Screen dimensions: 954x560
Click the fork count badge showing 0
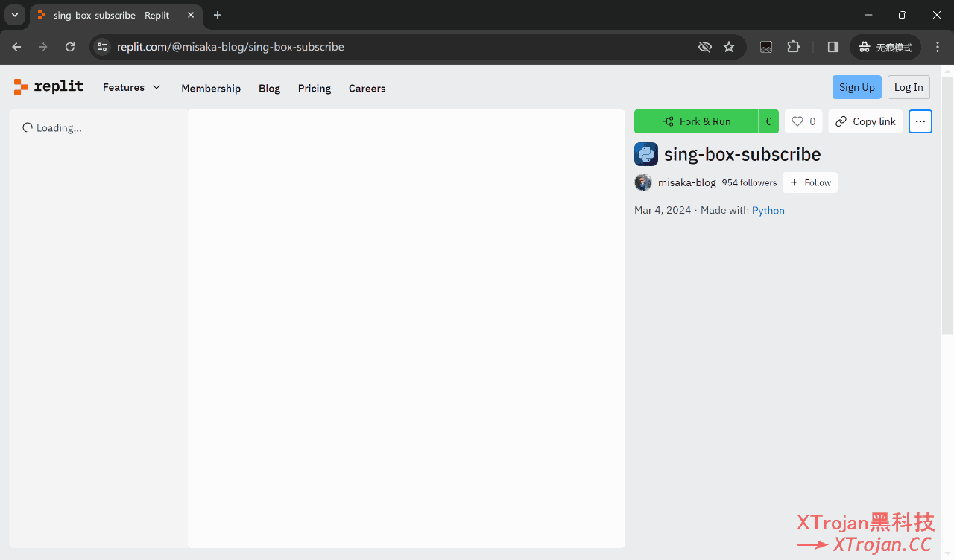(769, 121)
